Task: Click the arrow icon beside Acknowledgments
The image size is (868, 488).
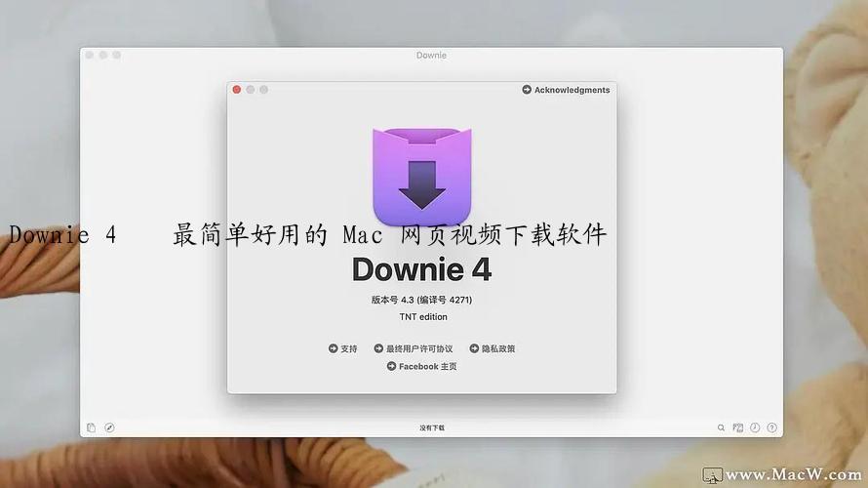Action: pos(527,90)
